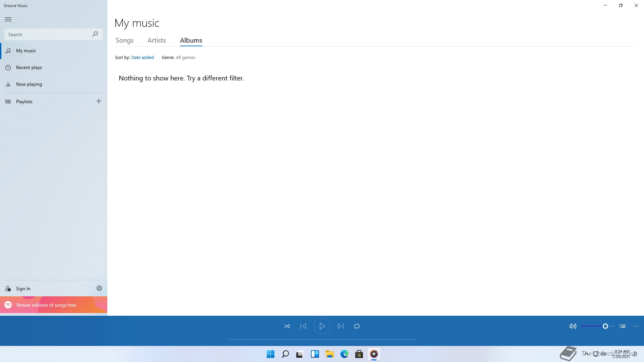Mute the volume speaker icon
Image resolution: width=644 pixels, height=362 pixels.
[x=573, y=326]
